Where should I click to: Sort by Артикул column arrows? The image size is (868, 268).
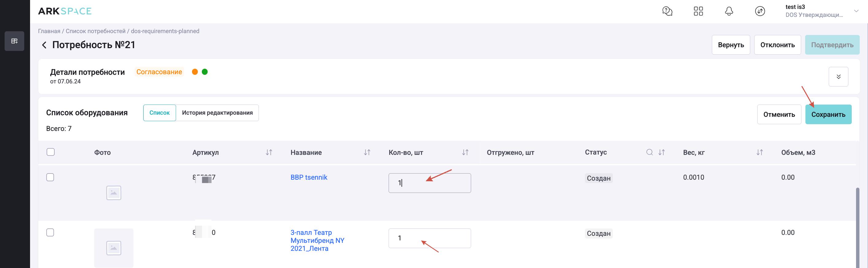click(269, 152)
